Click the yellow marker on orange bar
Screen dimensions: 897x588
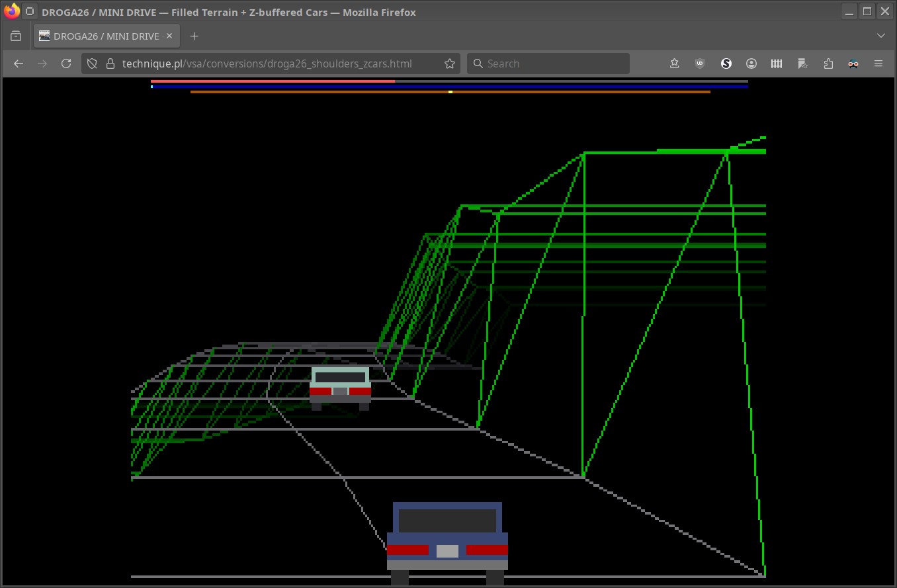(x=450, y=92)
